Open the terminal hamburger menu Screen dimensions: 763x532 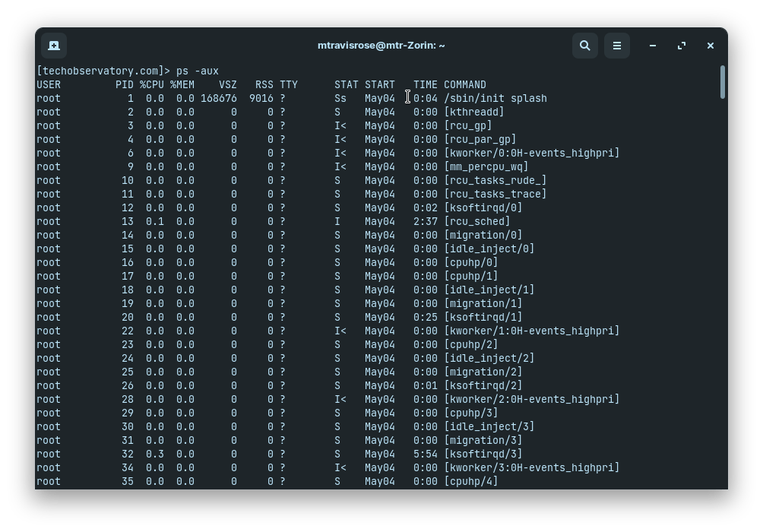[x=616, y=46]
